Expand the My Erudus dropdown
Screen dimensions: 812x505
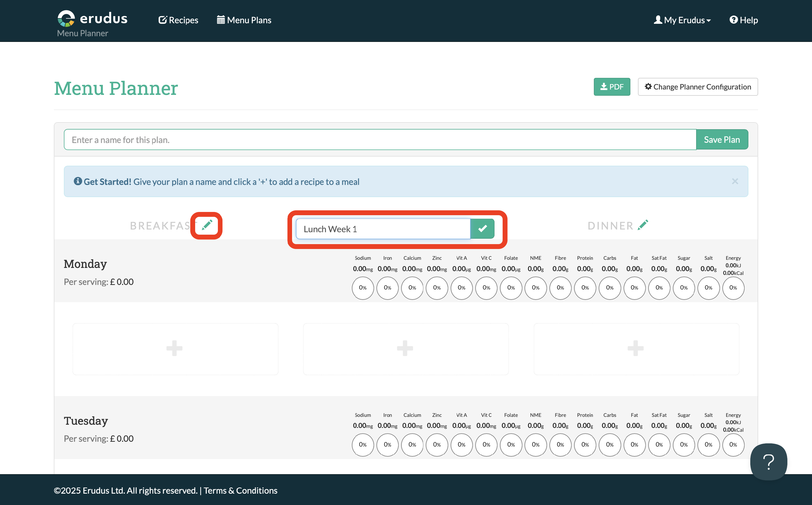pyautogui.click(x=682, y=20)
